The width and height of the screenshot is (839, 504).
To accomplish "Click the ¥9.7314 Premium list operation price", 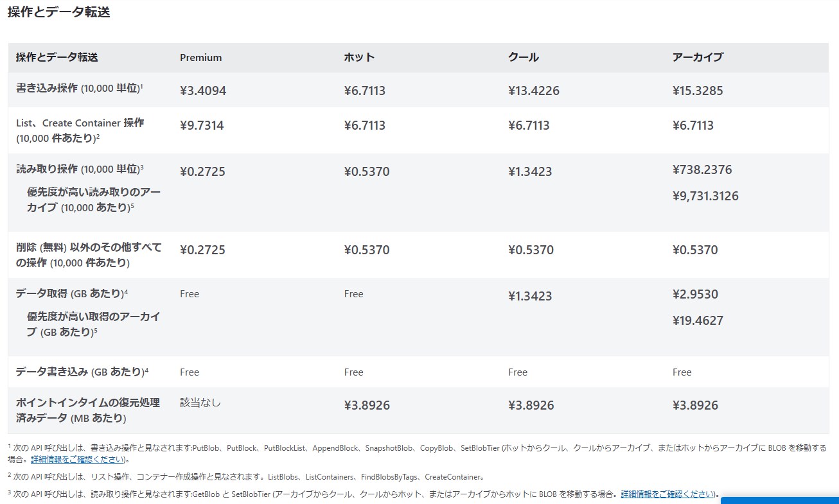I will [x=202, y=126].
